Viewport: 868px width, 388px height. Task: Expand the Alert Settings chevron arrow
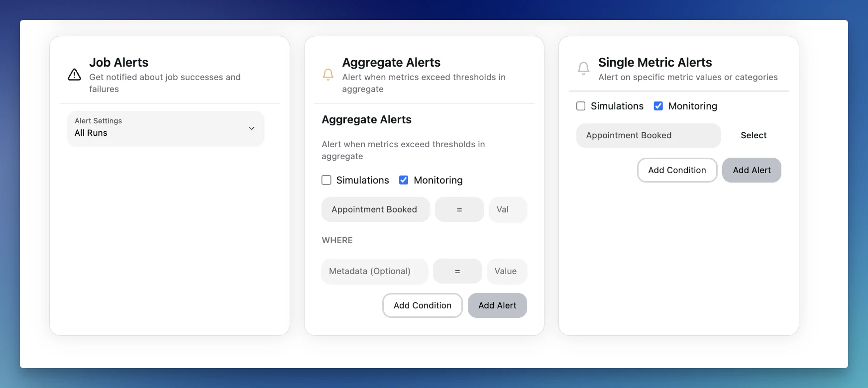(252, 128)
